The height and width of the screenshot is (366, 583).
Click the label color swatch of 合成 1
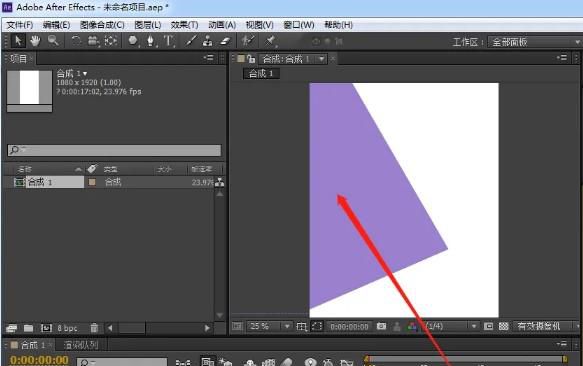point(92,182)
